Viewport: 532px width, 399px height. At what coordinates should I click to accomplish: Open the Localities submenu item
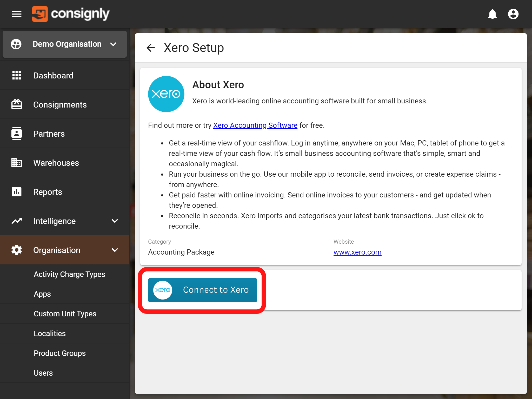coord(65,334)
